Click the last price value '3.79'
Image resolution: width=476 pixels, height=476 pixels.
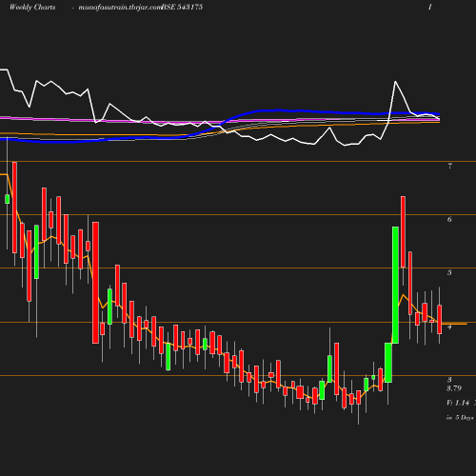point(454,388)
